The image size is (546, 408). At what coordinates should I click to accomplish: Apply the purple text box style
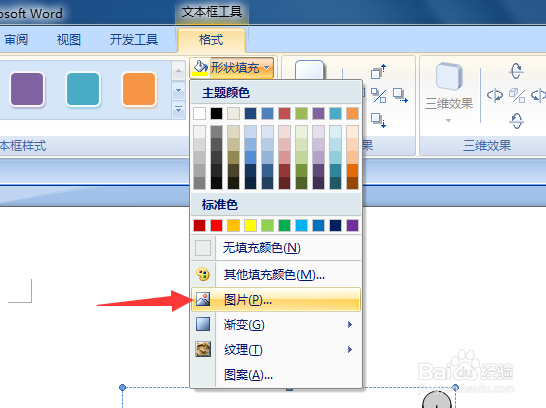tap(27, 89)
